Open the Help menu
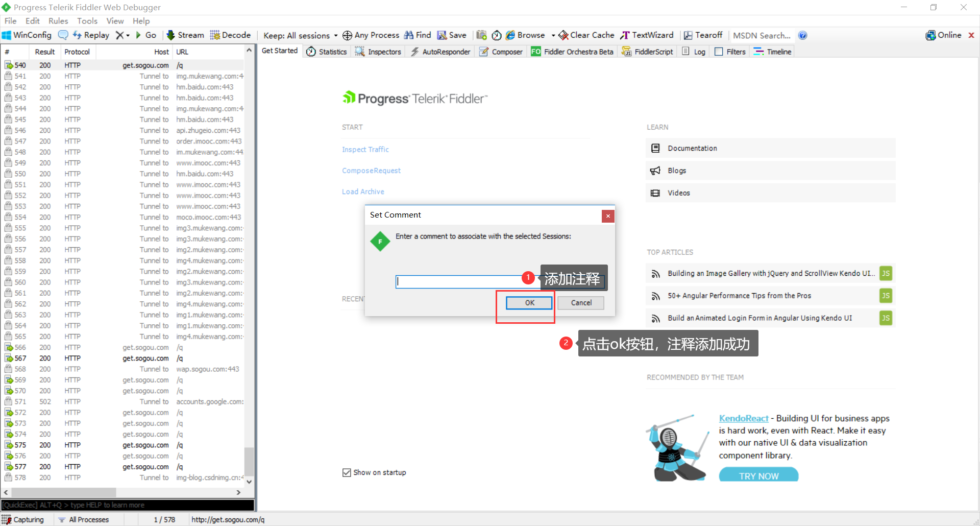Image resolution: width=980 pixels, height=526 pixels. (141, 21)
